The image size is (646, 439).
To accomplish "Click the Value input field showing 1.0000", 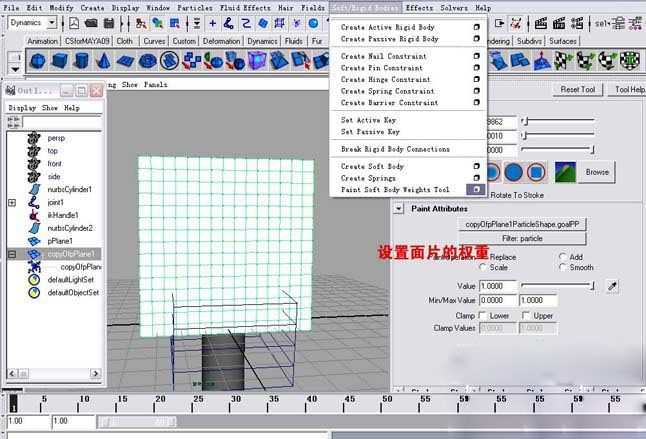I will tap(498, 286).
